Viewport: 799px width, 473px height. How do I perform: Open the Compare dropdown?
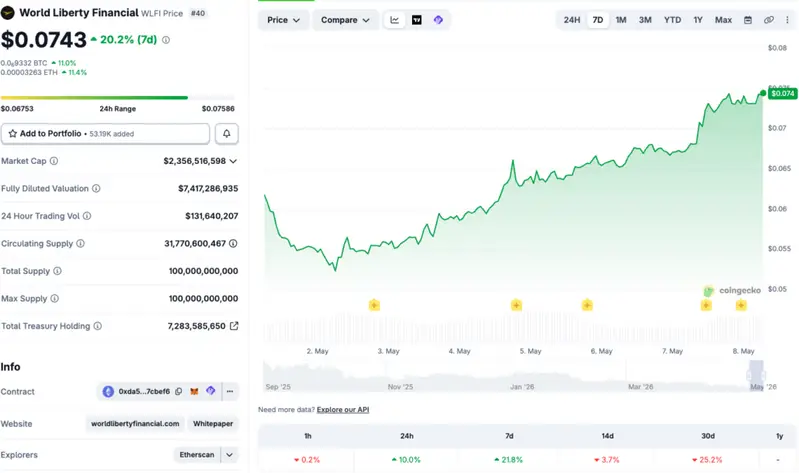(345, 20)
